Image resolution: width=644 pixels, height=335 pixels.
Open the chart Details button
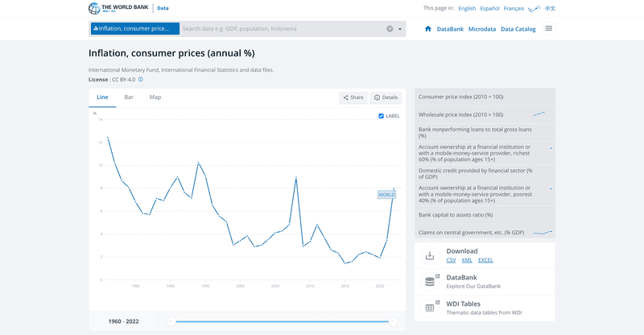(x=386, y=97)
